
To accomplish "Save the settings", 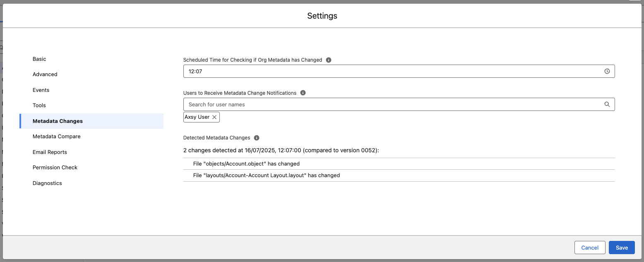I will (622, 248).
